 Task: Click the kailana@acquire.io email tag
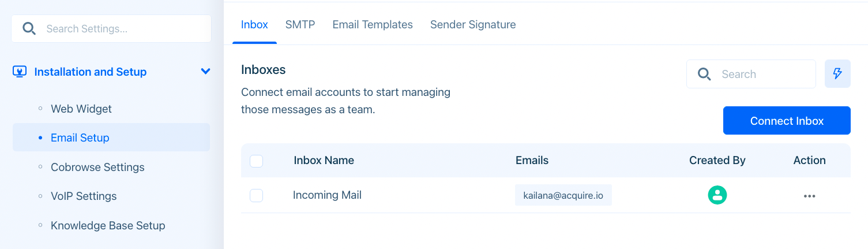(x=563, y=195)
